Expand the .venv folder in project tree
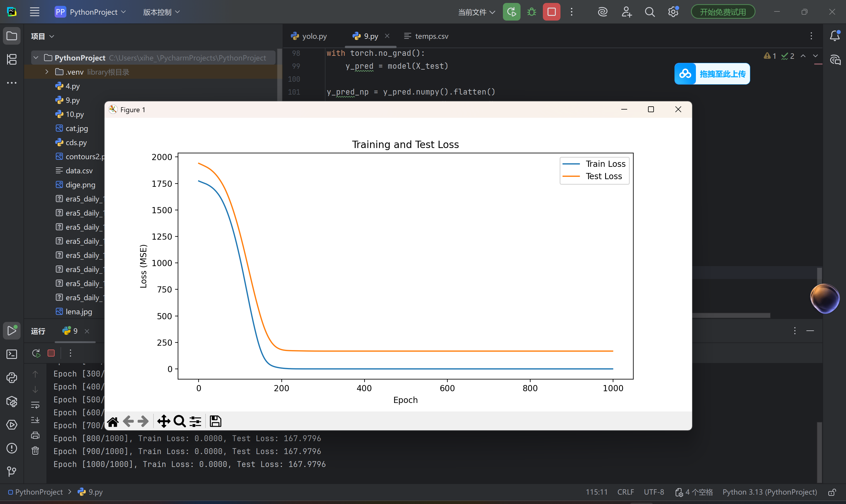Image resolution: width=846 pixels, height=504 pixels. [x=47, y=72]
